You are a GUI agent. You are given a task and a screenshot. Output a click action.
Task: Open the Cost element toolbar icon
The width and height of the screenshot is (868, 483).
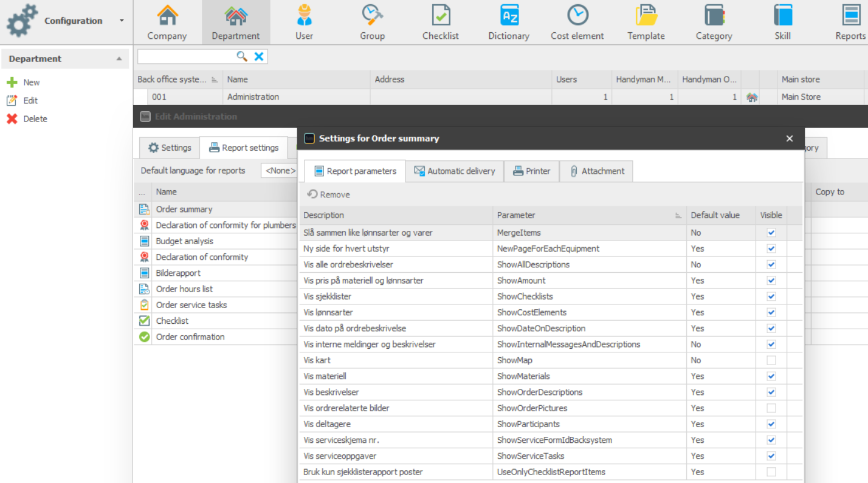577,15
